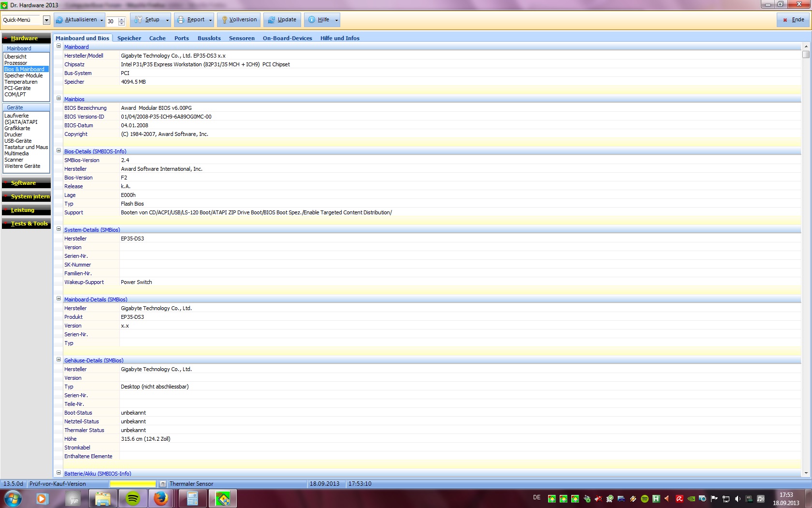Click the Spotify tray icon

[x=644, y=499]
